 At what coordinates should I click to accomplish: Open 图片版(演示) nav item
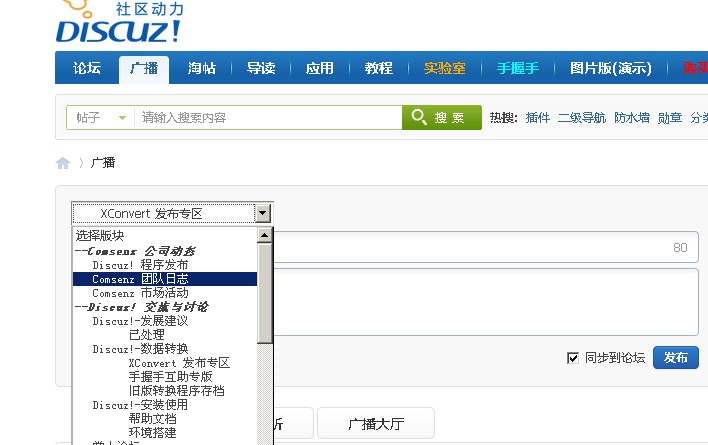[x=610, y=68]
